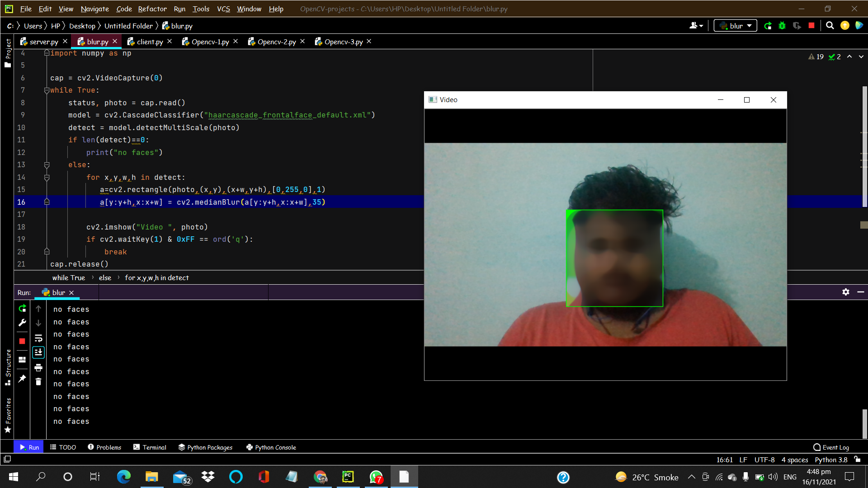Click the wrench settings icon in run panel
The height and width of the screenshot is (488, 868).
(x=22, y=323)
